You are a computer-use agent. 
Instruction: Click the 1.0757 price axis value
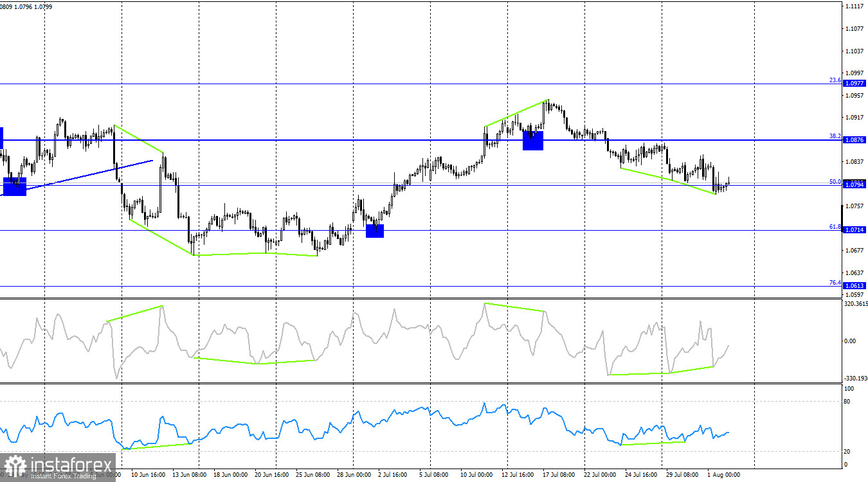point(855,206)
